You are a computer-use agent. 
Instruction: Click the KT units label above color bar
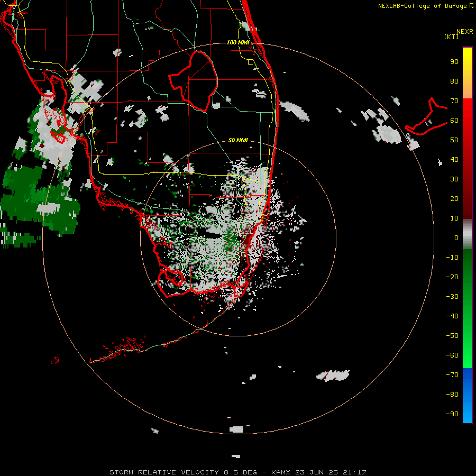coord(452,36)
